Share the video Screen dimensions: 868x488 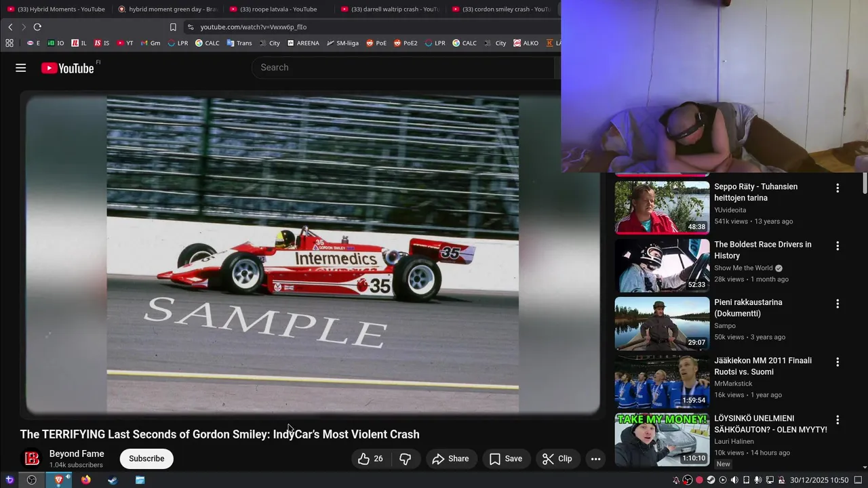(451, 459)
